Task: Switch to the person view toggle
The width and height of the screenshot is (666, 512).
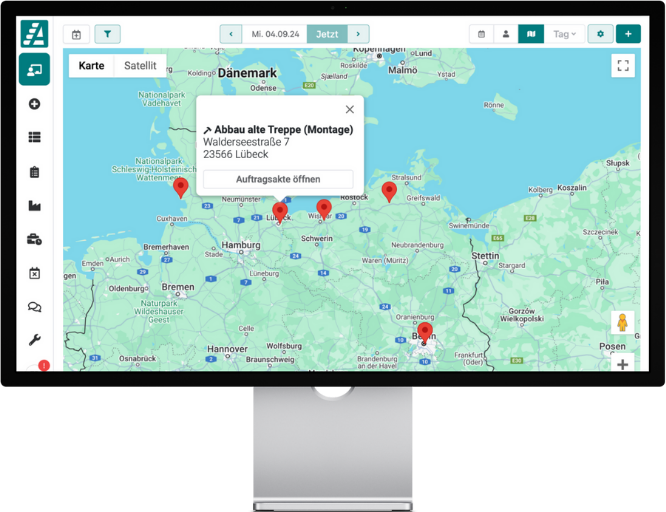Action: 506,34
